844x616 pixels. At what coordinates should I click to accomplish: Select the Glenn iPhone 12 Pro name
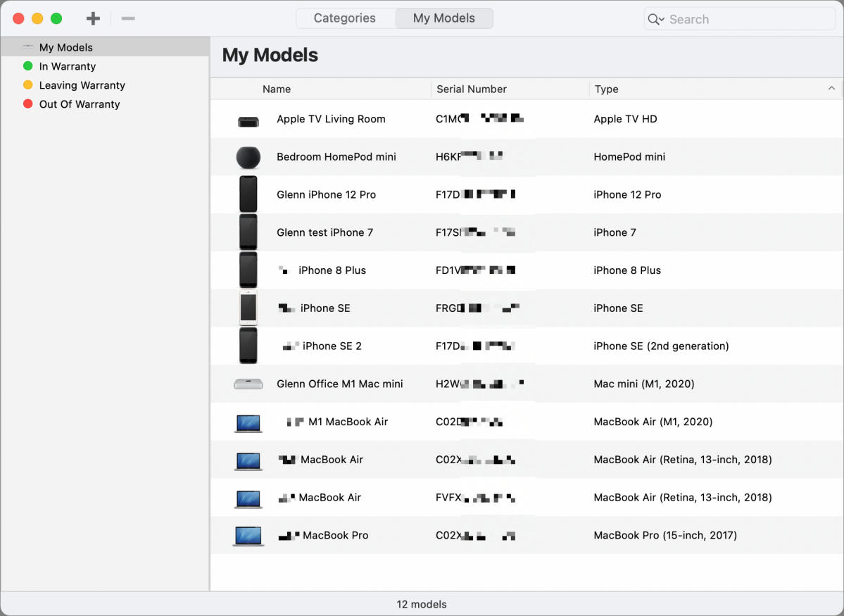pyautogui.click(x=326, y=194)
